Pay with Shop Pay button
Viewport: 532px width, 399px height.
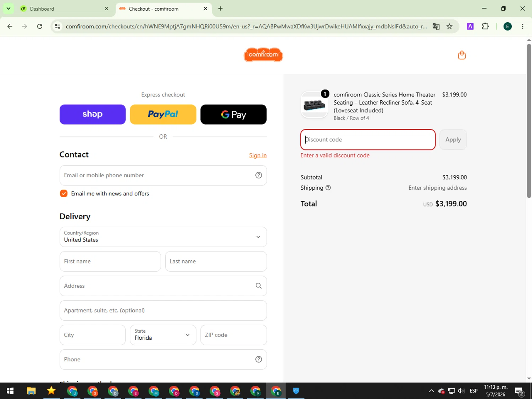93,114
